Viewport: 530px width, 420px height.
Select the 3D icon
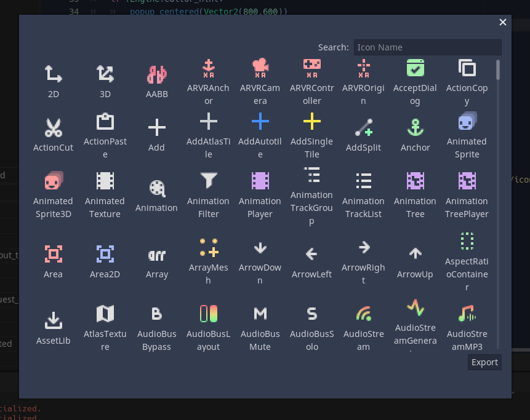tap(105, 74)
